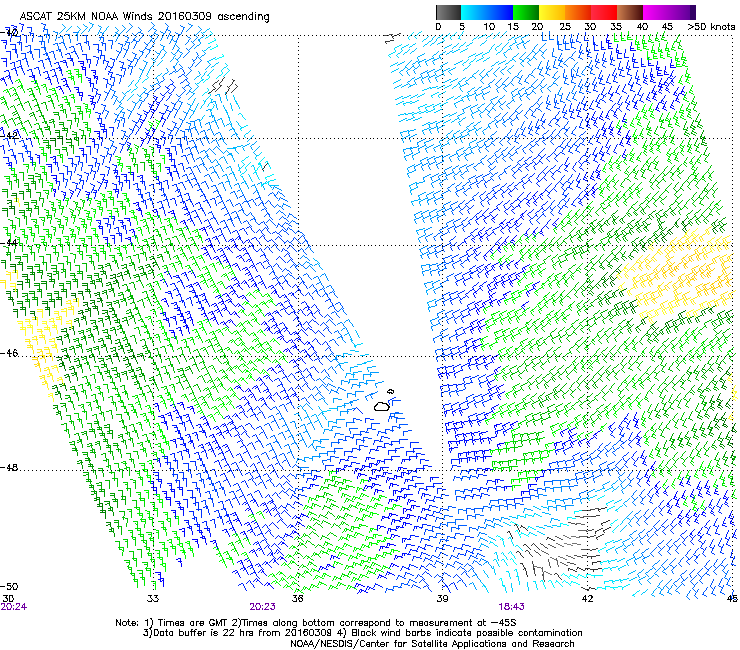This screenshot has width=740, height=650.
Task: Click the '35' label under the color legend
Action: [616, 27]
